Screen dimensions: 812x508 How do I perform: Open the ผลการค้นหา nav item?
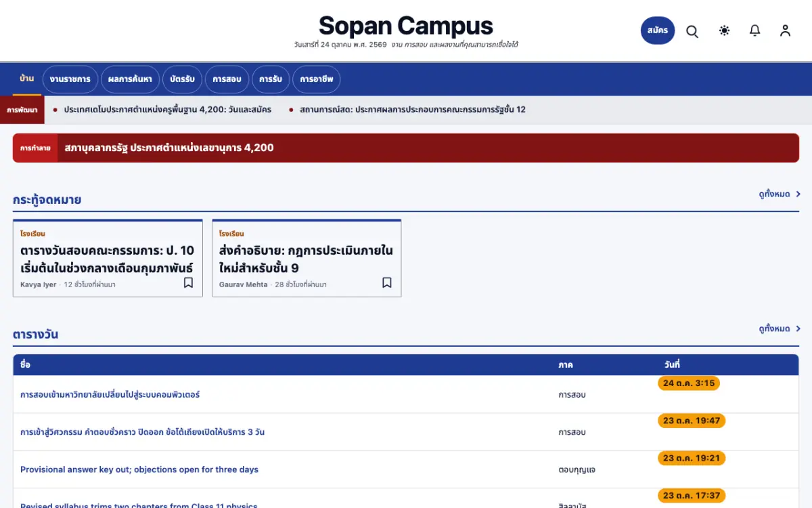pyautogui.click(x=131, y=79)
